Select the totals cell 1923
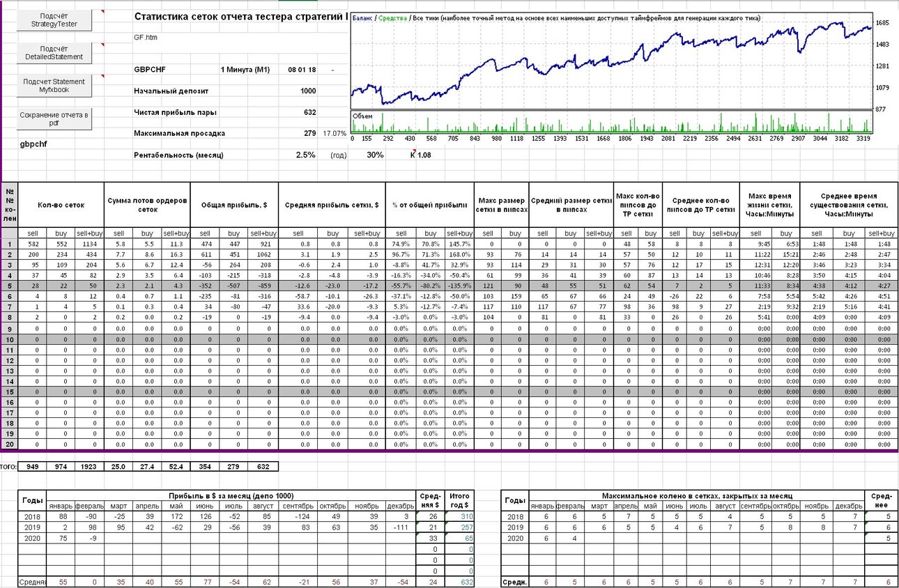The width and height of the screenshot is (899, 588). (x=89, y=466)
